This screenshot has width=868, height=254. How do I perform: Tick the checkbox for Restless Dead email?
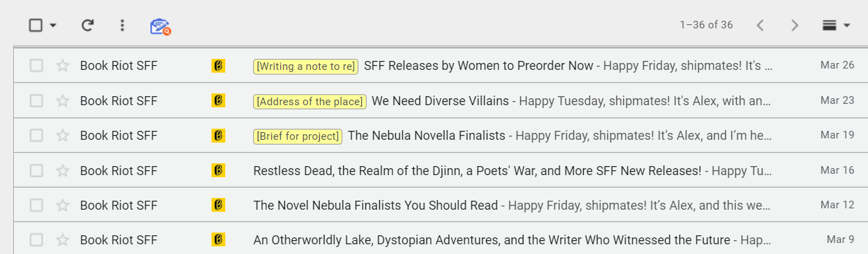[x=36, y=170]
